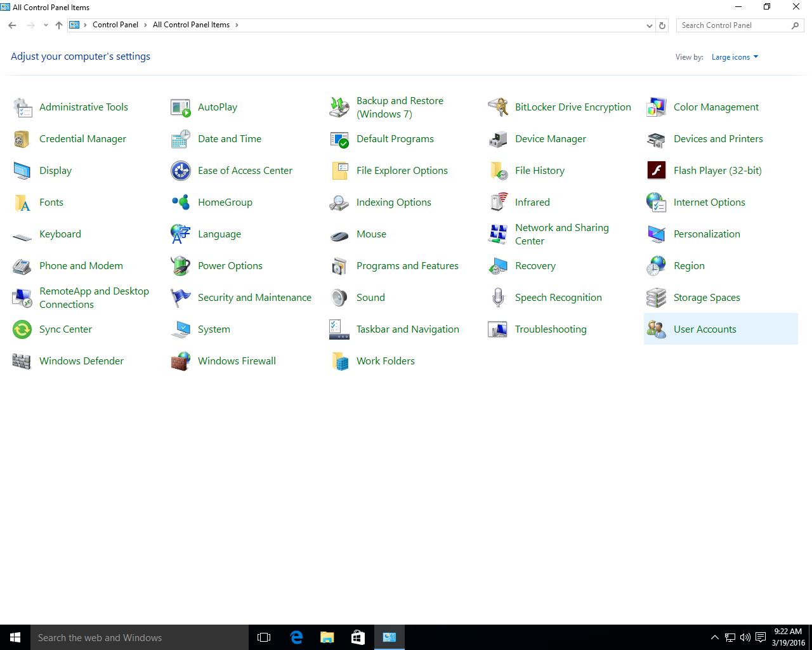Viewport: 812px width, 650px height.
Task: Open the Store app from the taskbar
Action: (x=358, y=637)
